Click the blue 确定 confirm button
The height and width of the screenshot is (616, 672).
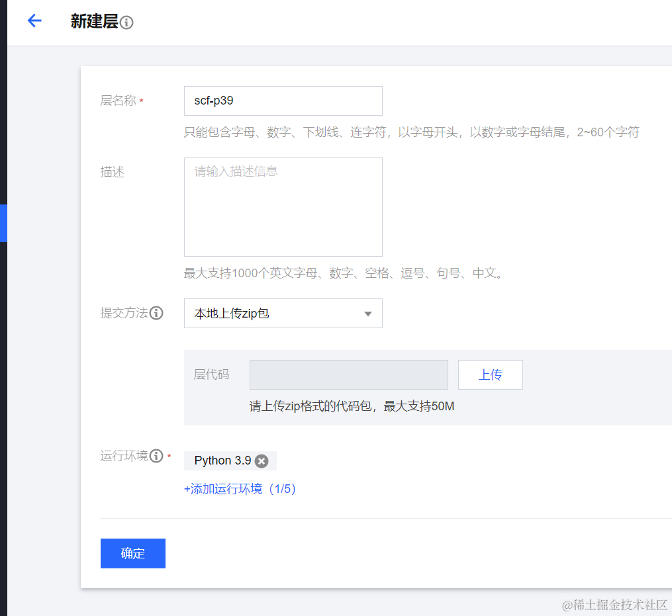coord(132,553)
